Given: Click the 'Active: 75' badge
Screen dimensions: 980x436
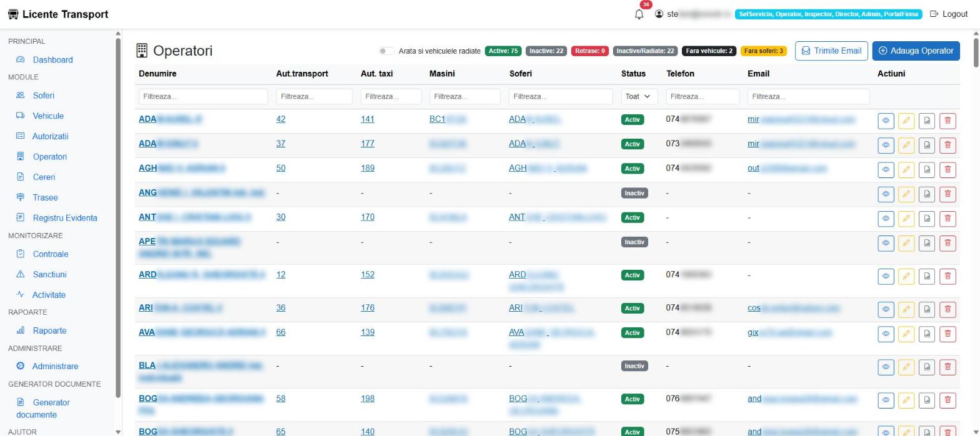Looking at the screenshot, I should pos(503,51).
